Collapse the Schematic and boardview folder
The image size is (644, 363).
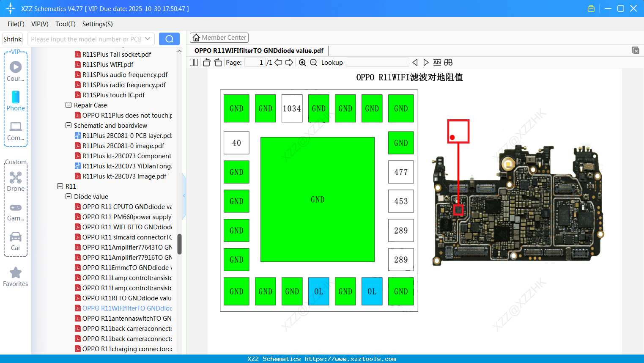[69, 125]
